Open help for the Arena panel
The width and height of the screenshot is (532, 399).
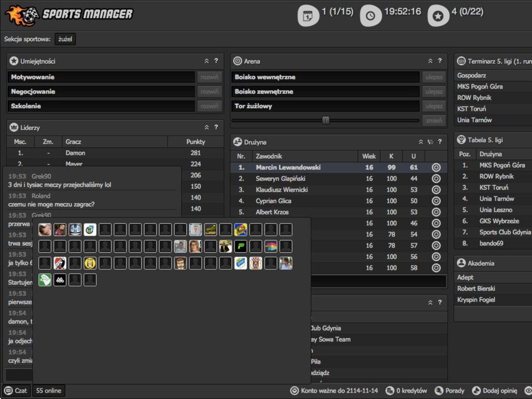tap(440, 61)
